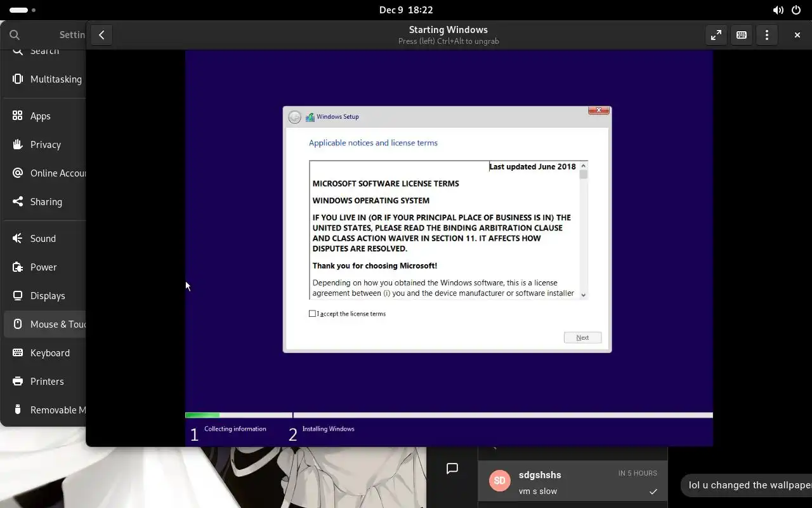The width and height of the screenshot is (812, 508).
Task: Click the Privacy hand icon
Action: (x=18, y=145)
